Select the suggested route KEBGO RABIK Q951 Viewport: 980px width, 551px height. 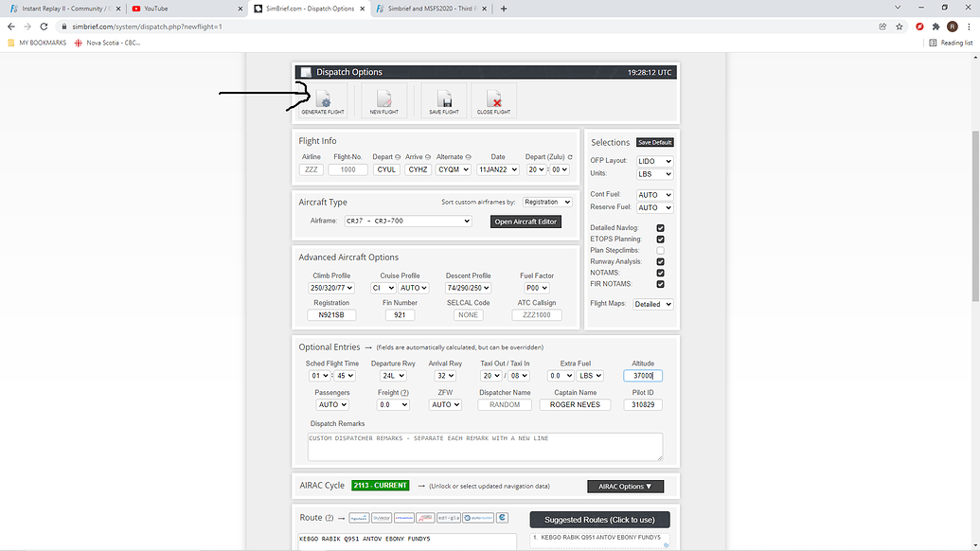pyautogui.click(x=599, y=536)
